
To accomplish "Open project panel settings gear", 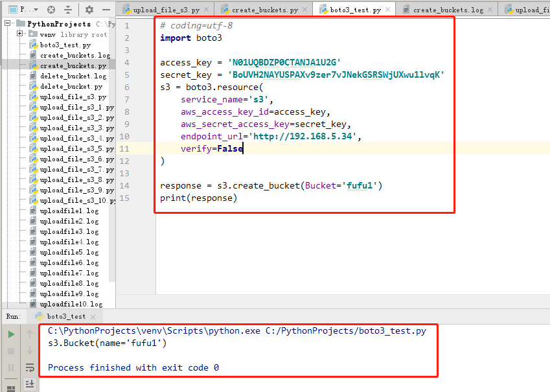I will [x=89, y=10].
